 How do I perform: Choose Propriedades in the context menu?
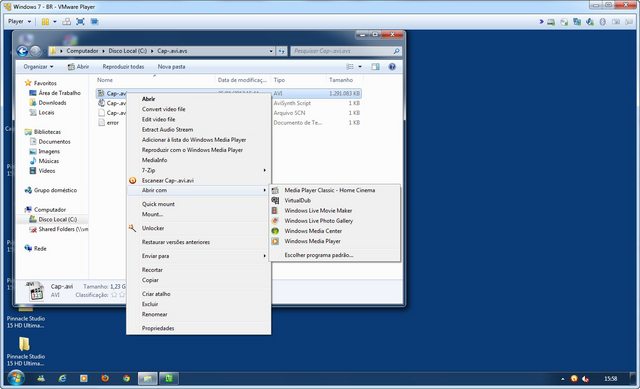click(x=158, y=328)
